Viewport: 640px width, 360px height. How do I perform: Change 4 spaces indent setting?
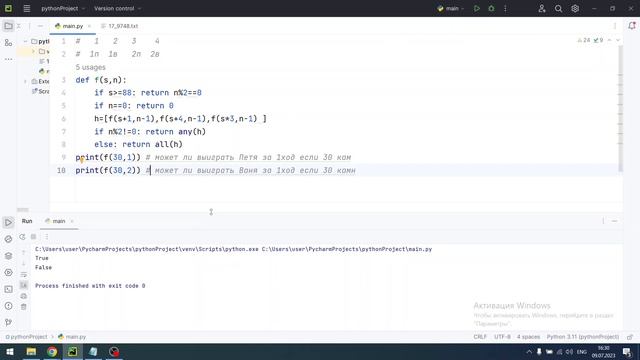point(528,337)
